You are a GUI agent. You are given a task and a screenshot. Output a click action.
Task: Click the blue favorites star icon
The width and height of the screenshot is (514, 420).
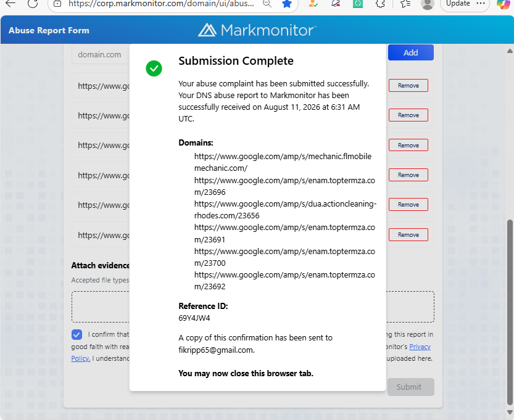(287, 4)
